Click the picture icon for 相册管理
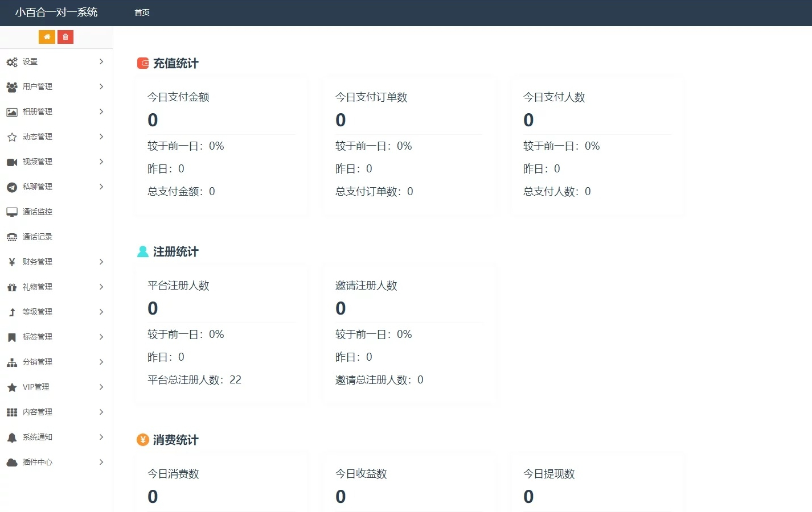The height and width of the screenshot is (512, 812). [x=12, y=112]
